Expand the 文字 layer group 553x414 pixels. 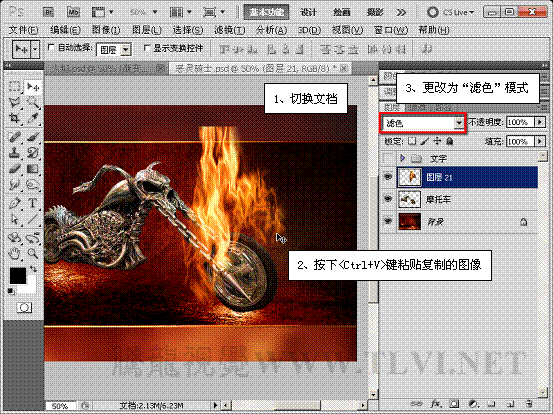tap(402, 158)
